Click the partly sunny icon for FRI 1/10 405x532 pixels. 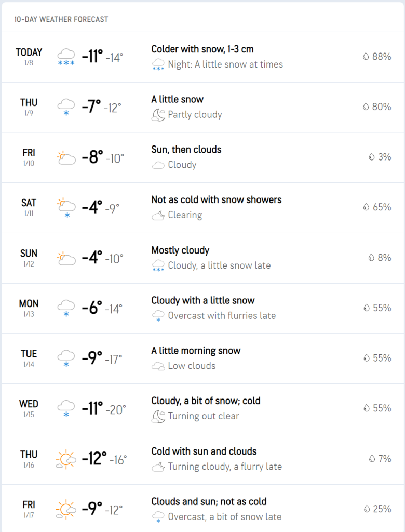click(x=66, y=158)
